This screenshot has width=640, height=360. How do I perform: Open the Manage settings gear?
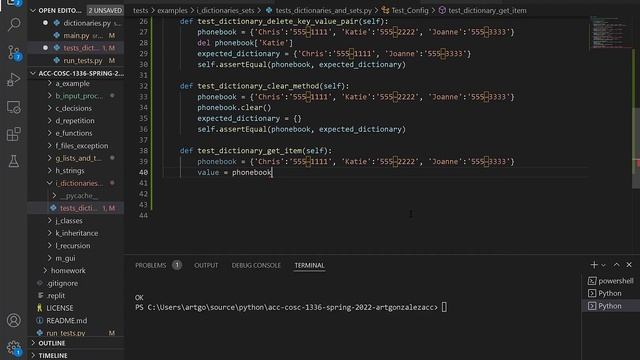(x=14, y=347)
